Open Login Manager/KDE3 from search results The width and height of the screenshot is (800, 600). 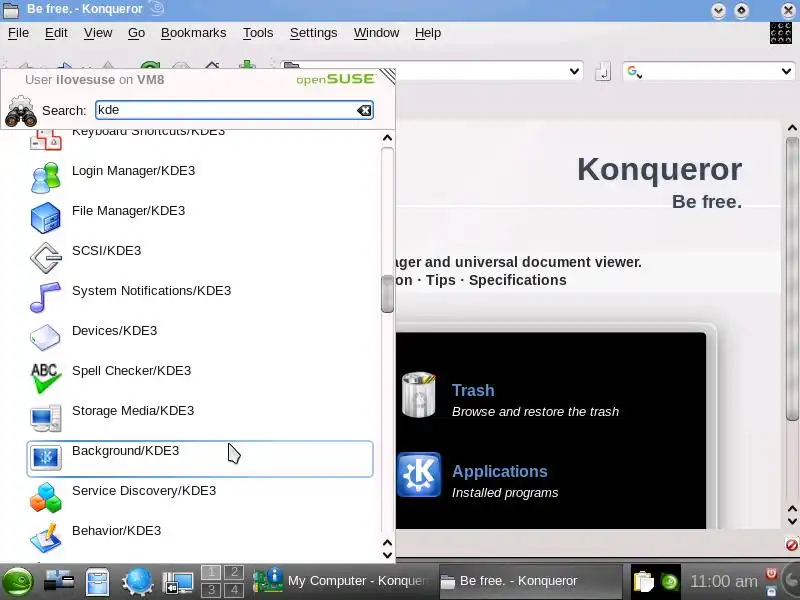(199, 178)
